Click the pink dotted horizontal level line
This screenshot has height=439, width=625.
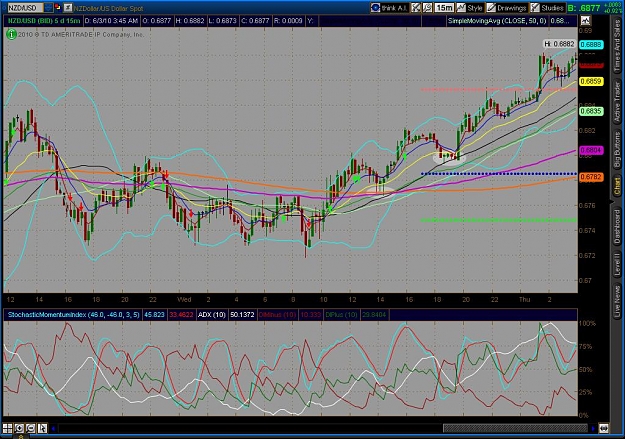click(499, 89)
